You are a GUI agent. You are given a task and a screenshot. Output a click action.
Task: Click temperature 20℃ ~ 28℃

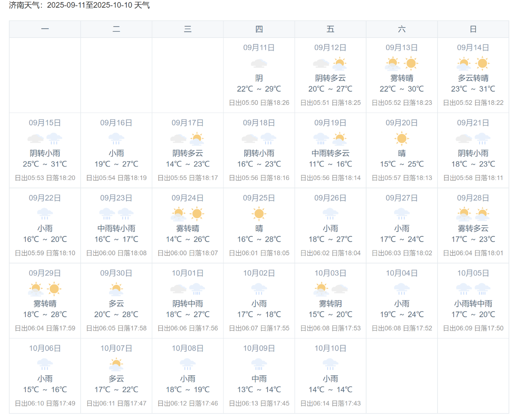[116, 314]
